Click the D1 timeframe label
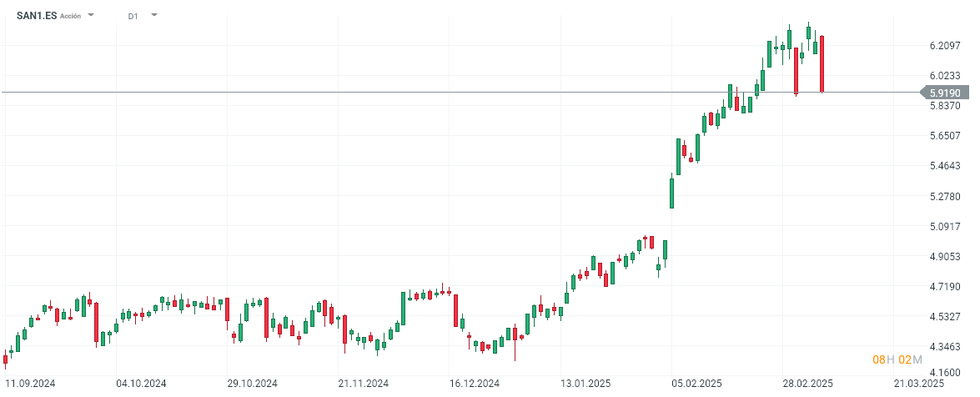The image size is (980, 397). pos(133,16)
